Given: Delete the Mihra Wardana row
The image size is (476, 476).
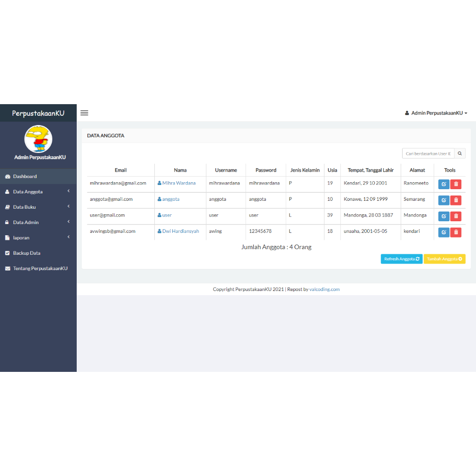Looking at the screenshot, I should tap(456, 184).
